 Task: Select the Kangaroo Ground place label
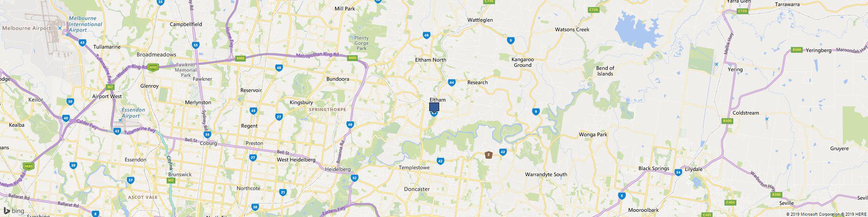pyautogui.click(x=523, y=62)
